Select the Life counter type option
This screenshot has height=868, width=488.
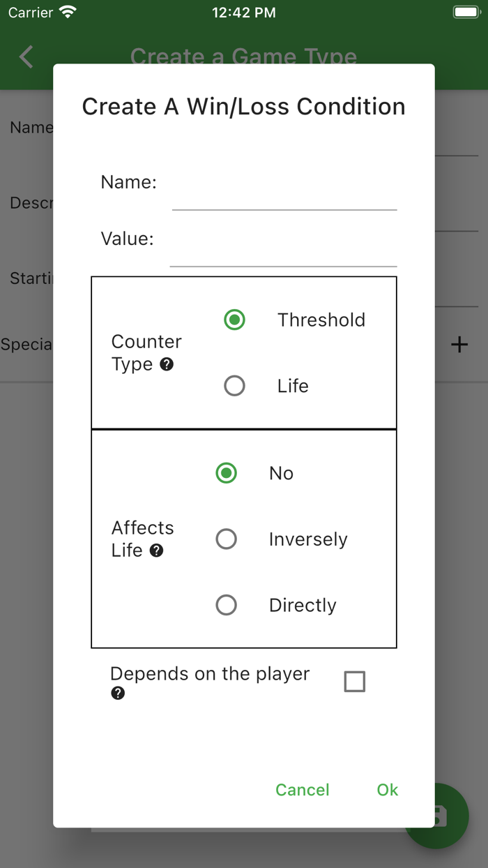(x=234, y=386)
